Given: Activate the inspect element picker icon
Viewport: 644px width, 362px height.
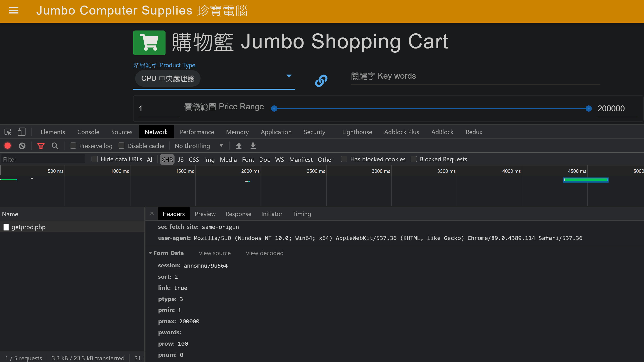Looking at the screenshot, I should click(x=8, y=132).
